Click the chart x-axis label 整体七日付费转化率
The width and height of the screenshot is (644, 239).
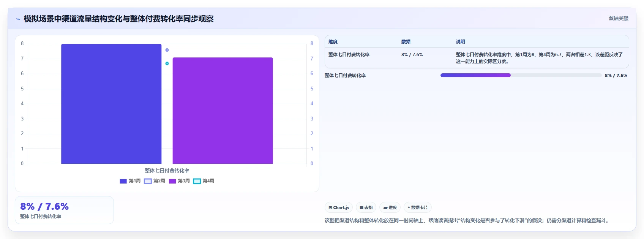[167, 171]
